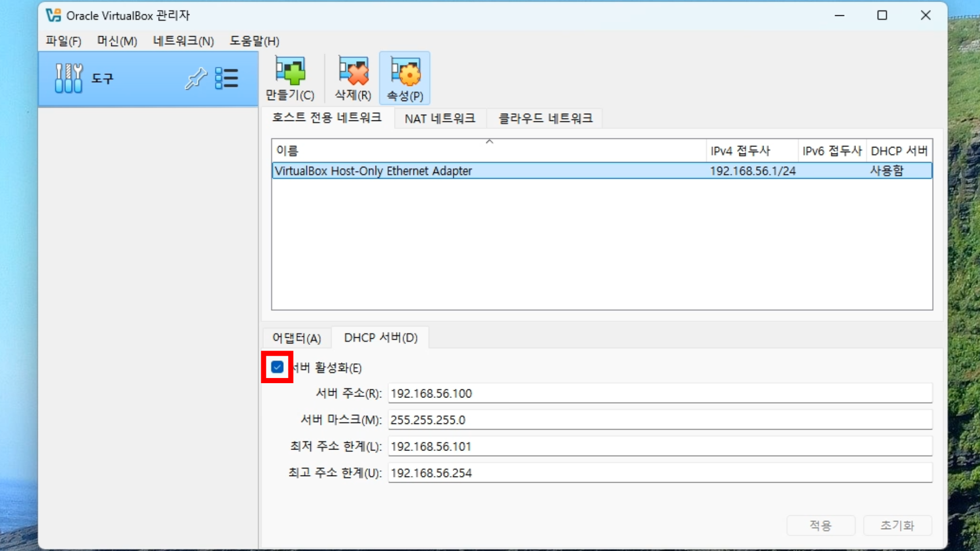Select VirtualBox Host-Only Ethernet Adapter row

[373, 171]
